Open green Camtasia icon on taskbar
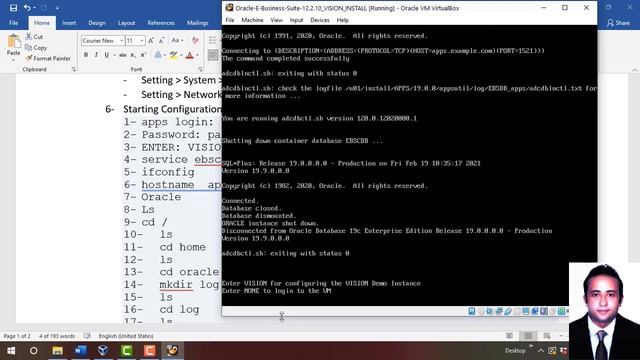The image size is (640, 360). coord(126,351)
